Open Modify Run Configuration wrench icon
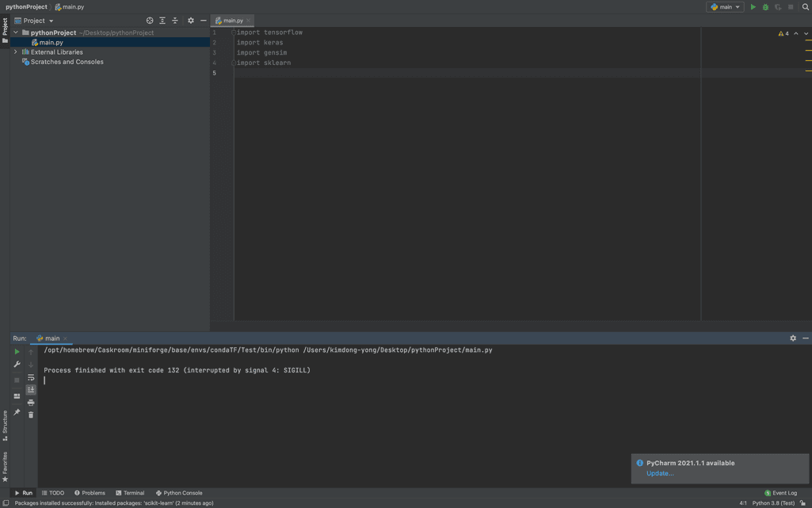Image resolution: width=812 pixels, height=508 pixels. click(17, 365)
